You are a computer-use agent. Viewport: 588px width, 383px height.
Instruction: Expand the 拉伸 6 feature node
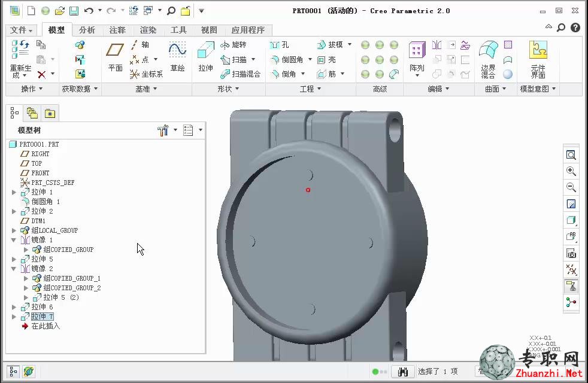click(14, 307)
